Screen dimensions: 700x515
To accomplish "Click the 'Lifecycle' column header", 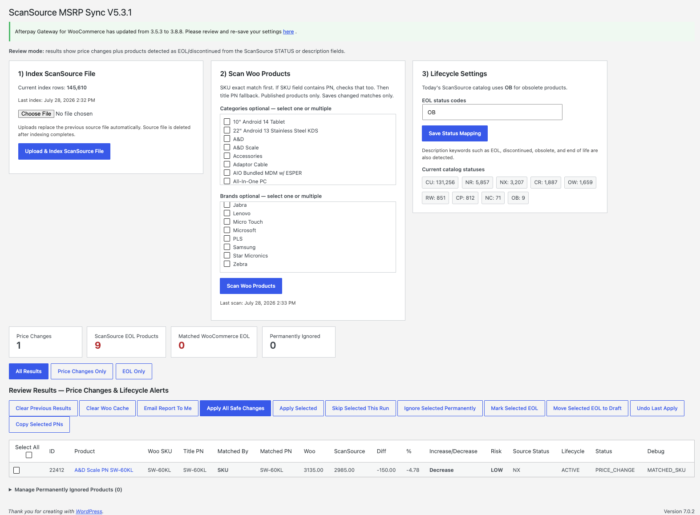I will click(573, 451).
